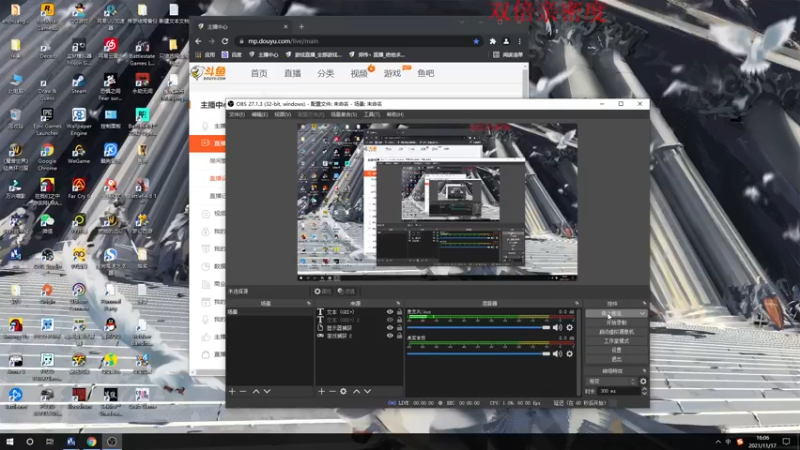Open microphone audio settings gear

[569, 328]
